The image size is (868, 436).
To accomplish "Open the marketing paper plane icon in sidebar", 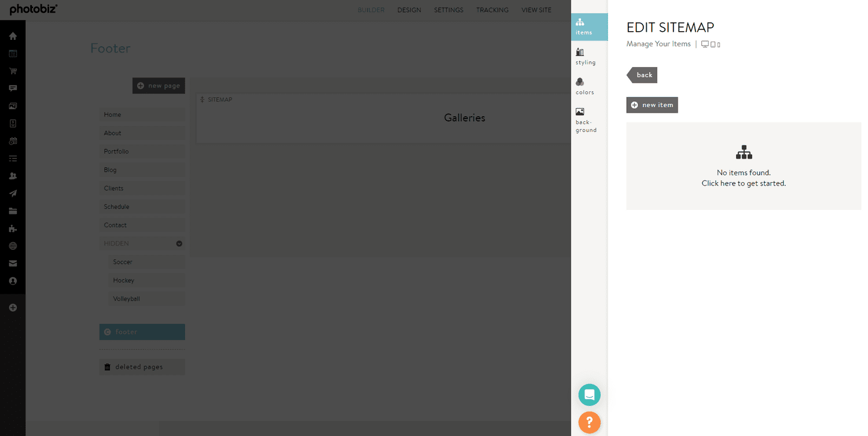I will 13,193.
